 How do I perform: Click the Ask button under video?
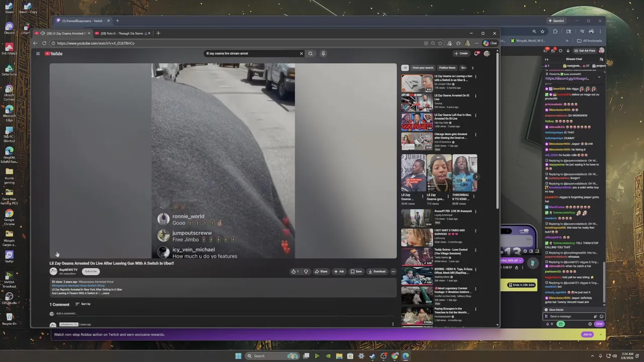pos(339,271)
